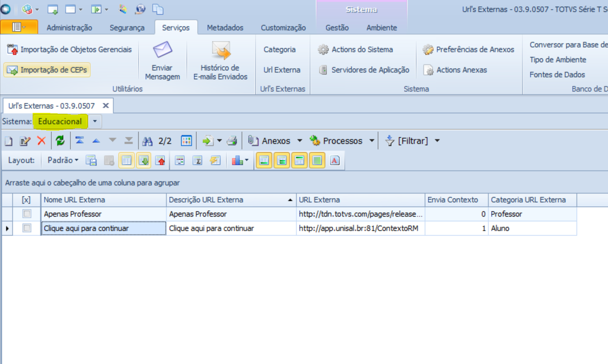Screen dimensions: 608x364
Task: Switch to the Administração ribbon tab
Action: [69, 28]
